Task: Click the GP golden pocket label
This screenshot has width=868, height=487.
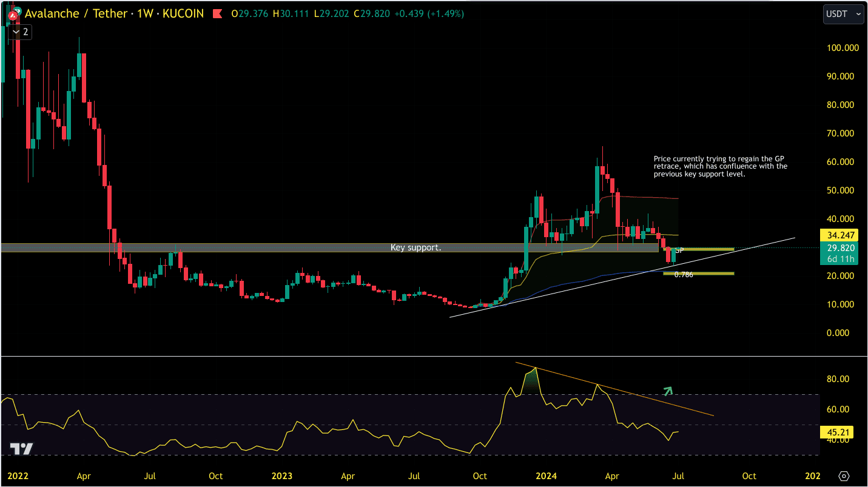Action: tap(679, 250)
